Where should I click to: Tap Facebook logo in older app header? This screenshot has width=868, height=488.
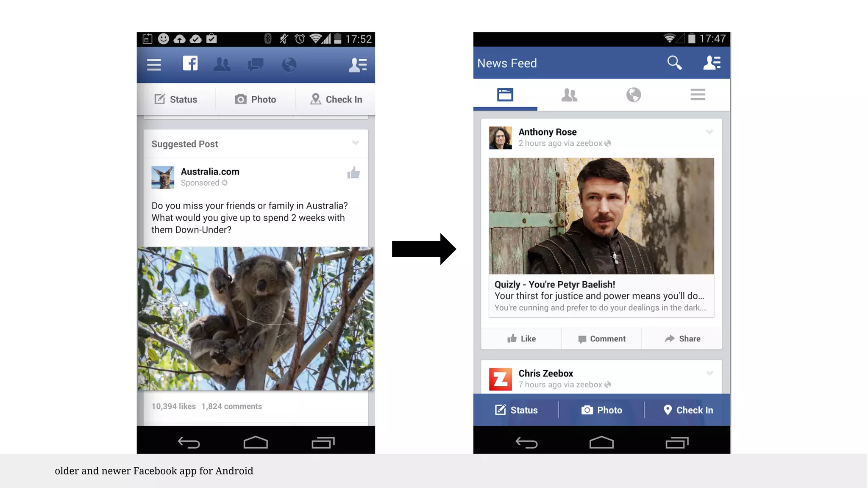(x=190, y=64)
